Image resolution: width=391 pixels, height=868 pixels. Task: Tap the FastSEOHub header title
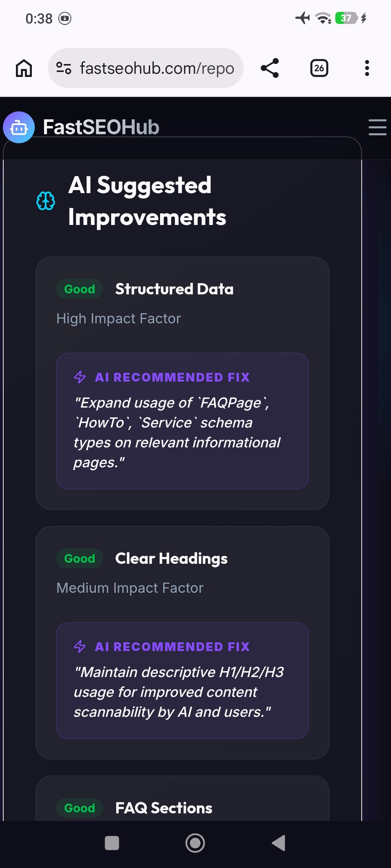pyautogui.click(x=100, y=127)
